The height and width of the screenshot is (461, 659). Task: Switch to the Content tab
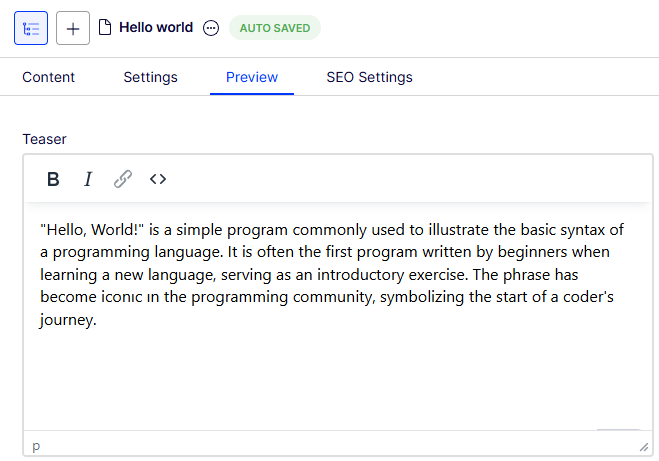[48, 77]
